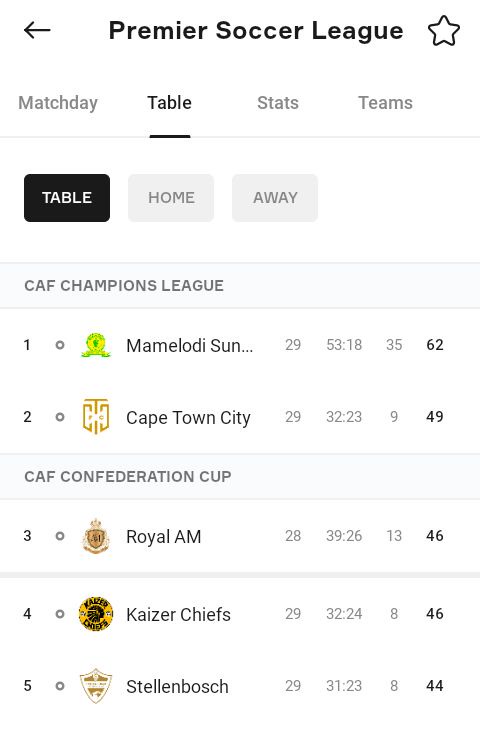Open Cape Town City club crest

point(96,417)
